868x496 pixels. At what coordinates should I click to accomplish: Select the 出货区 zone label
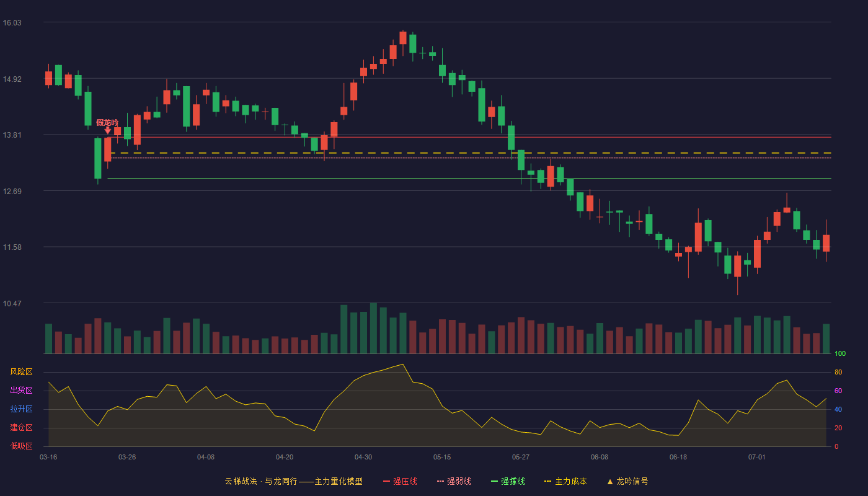coord(21,391)
